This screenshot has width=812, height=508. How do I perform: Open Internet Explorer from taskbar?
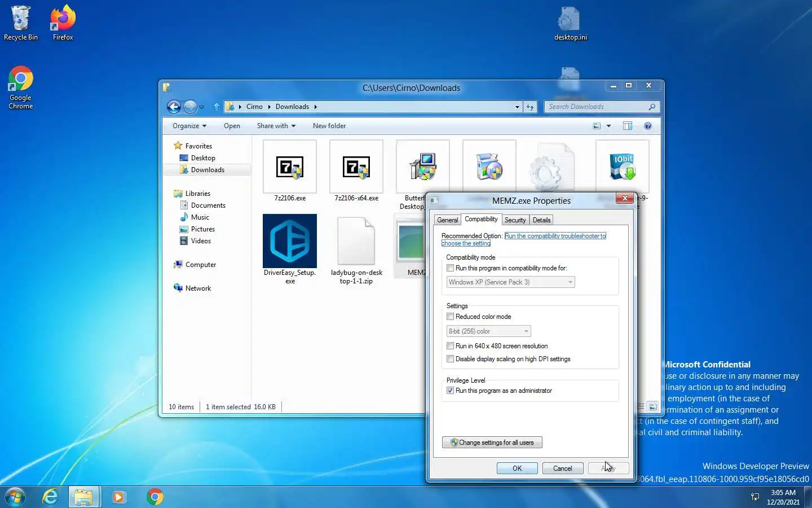[x=50, y=497]
